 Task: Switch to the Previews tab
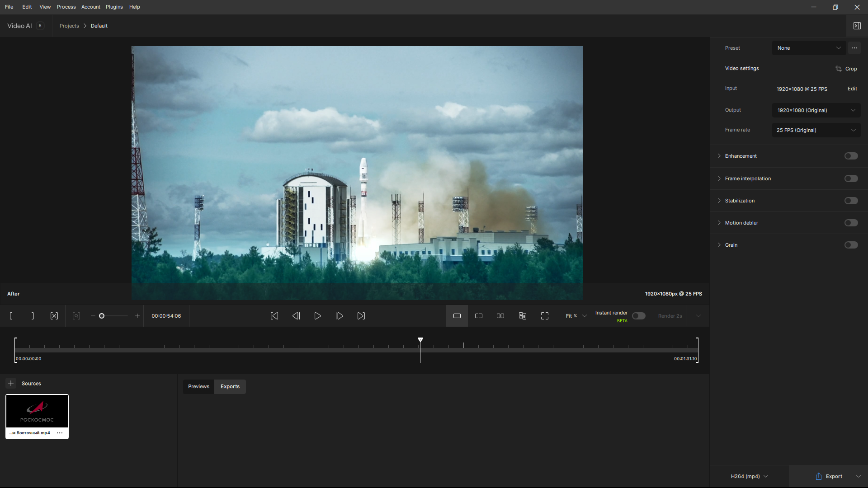[198, 386]
